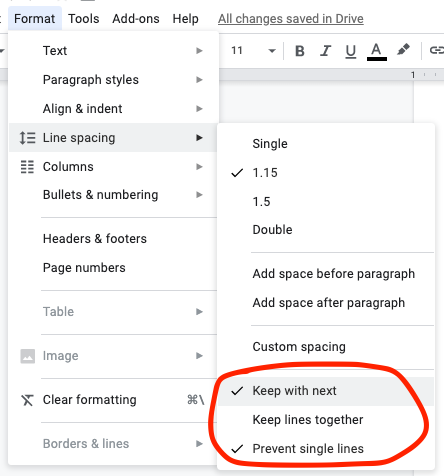444x476 pixels.
Task: Click the Bold formatting icon
Action: click(x=300, y=51)
